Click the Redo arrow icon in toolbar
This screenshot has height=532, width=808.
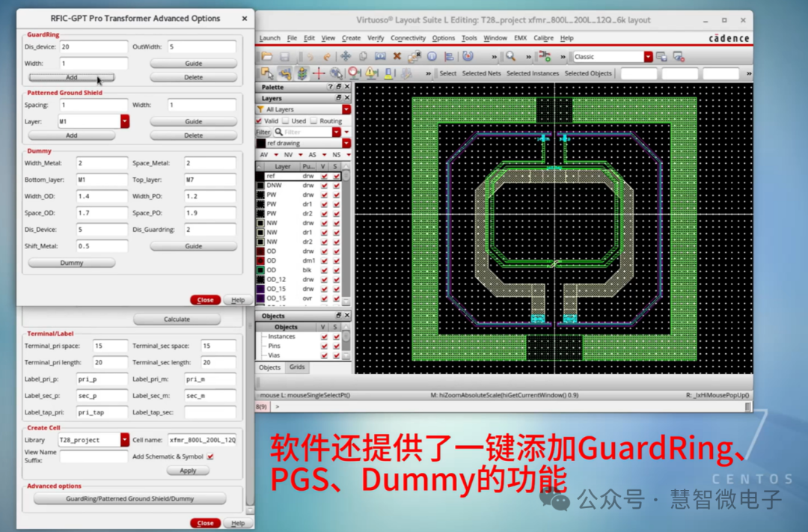tap(327, 56)
